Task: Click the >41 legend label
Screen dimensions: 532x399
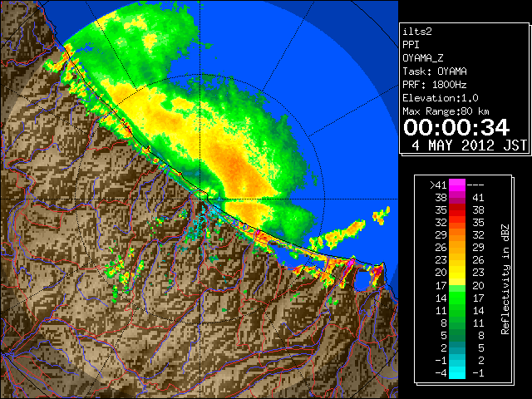Action: click(x=438, y=185)
